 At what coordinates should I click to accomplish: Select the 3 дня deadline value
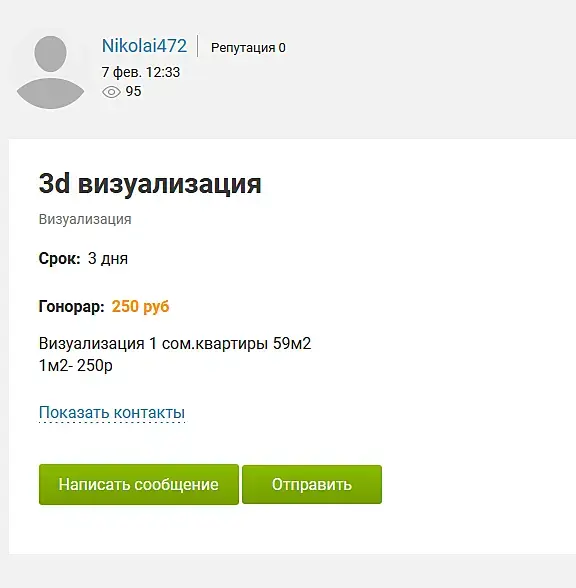(x=108, y=259)
